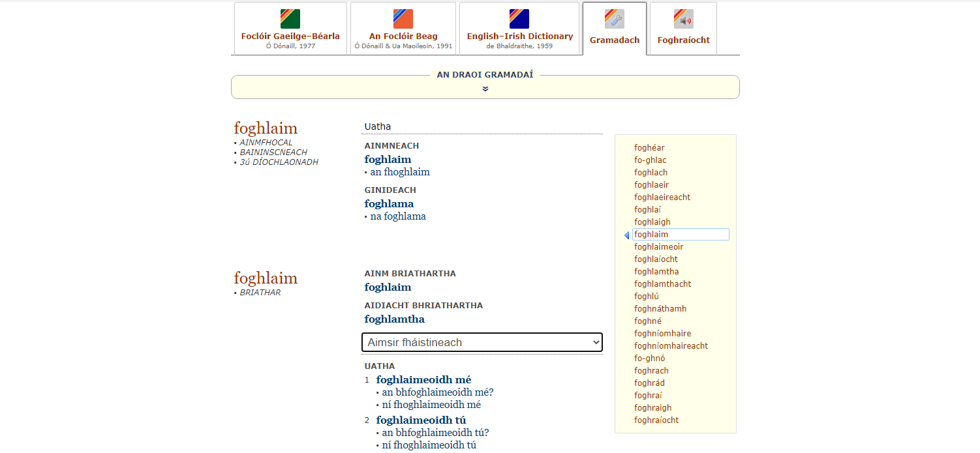
Task: Select foghlamtha from the nearby words
Action: [656, 272]
